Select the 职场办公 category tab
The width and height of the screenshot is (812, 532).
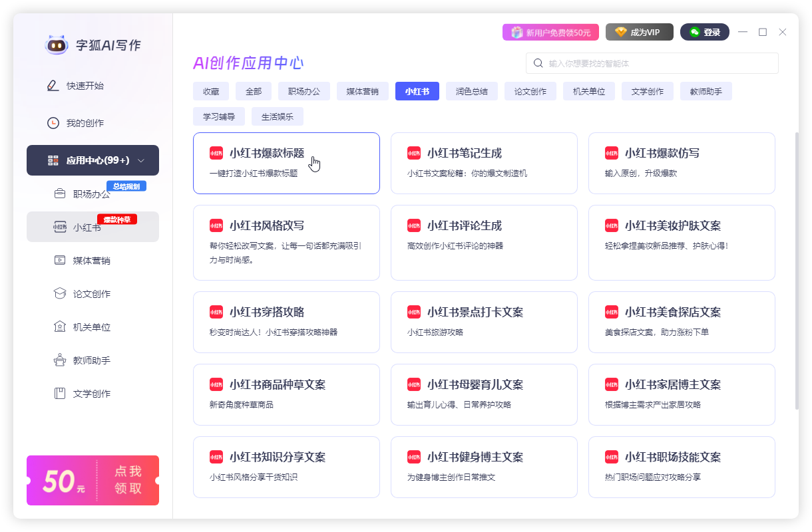[x=304, y=91]
